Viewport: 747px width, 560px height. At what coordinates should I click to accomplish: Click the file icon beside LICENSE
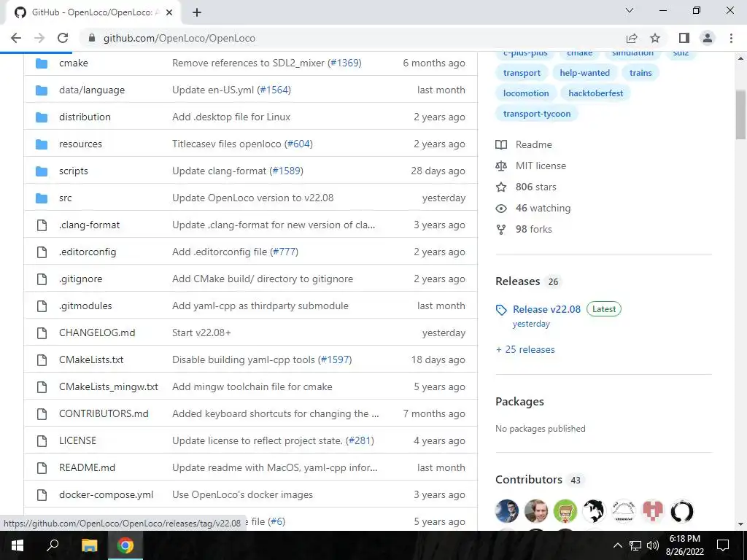(x=42, y=440)
